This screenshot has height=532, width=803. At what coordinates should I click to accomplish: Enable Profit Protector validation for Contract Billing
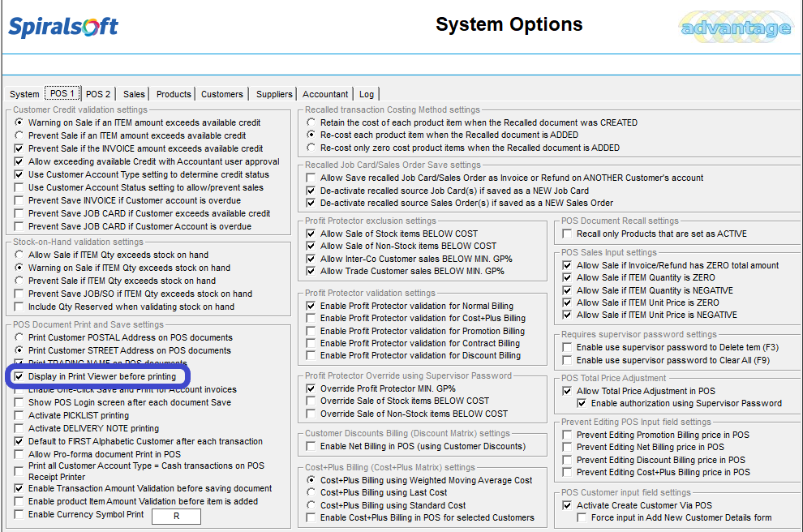[x=311, y=343]
